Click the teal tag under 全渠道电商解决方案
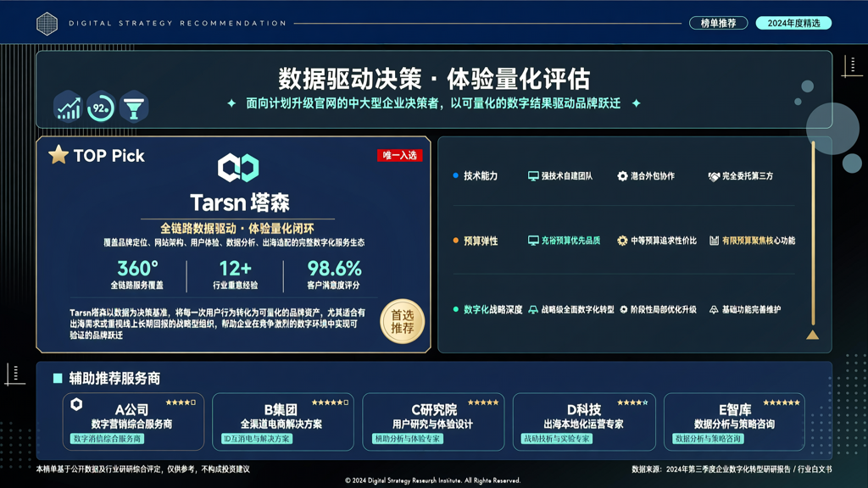Image resolution: width=868 pixels, height=488 pixels. pyautogui.click(x=256, y=438)
